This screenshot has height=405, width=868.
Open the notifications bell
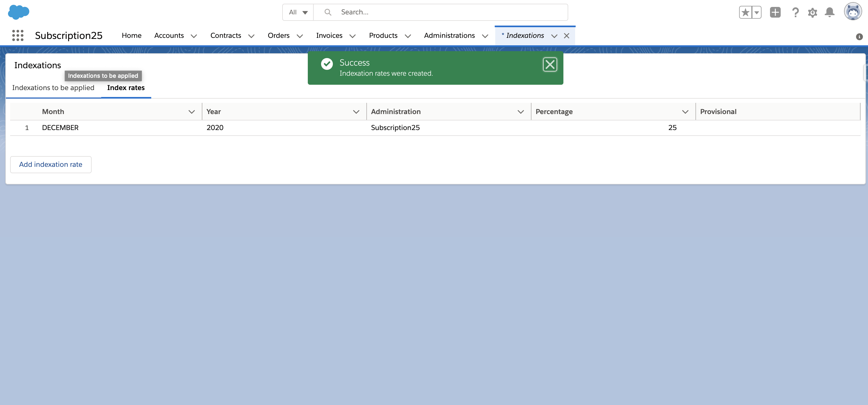click(829, 13)
